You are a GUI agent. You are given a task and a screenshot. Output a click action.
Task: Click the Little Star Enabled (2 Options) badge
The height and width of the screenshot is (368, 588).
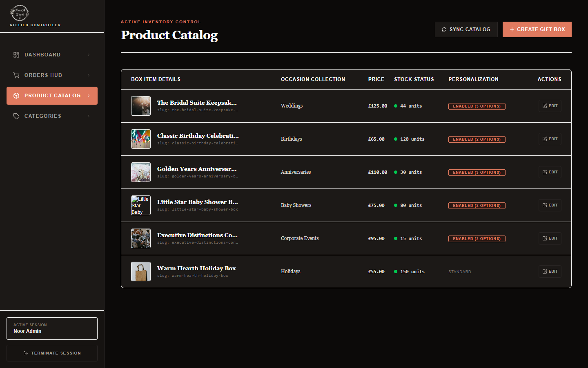point(477,206)
